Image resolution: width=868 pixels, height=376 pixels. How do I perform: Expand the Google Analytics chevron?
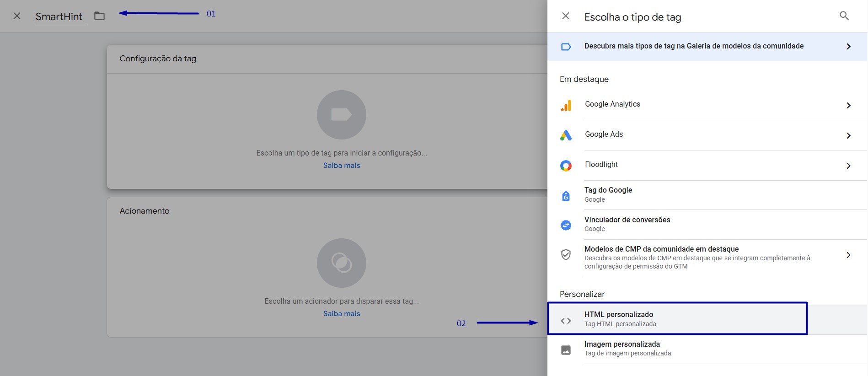(x=848, y=106)
